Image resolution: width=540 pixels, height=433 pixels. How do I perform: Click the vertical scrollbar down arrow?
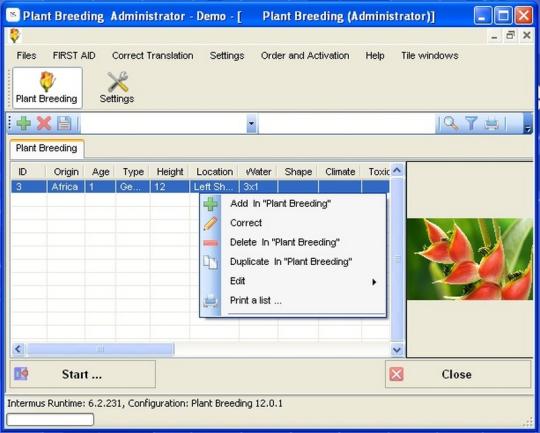(x=397, y=350)
